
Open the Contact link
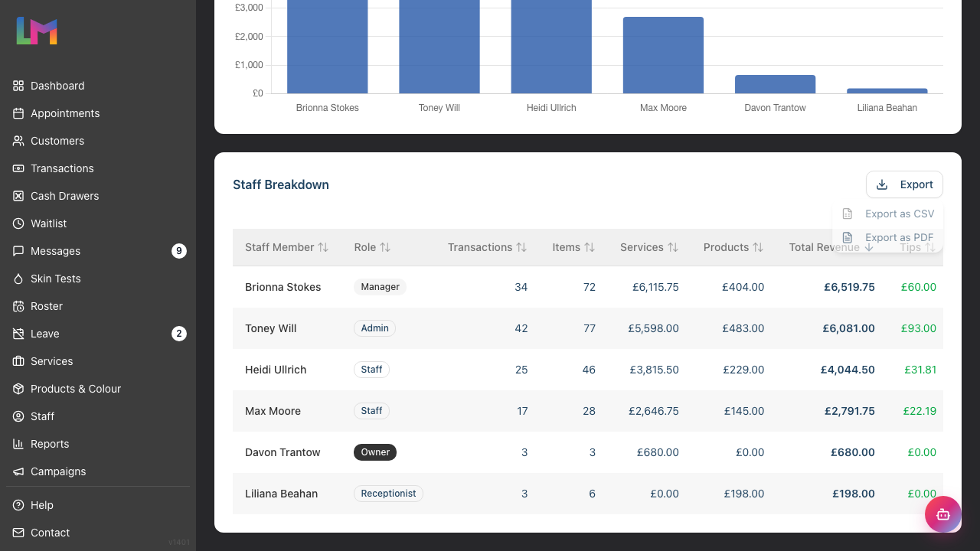pyautogui.click(x=50, y=533)
